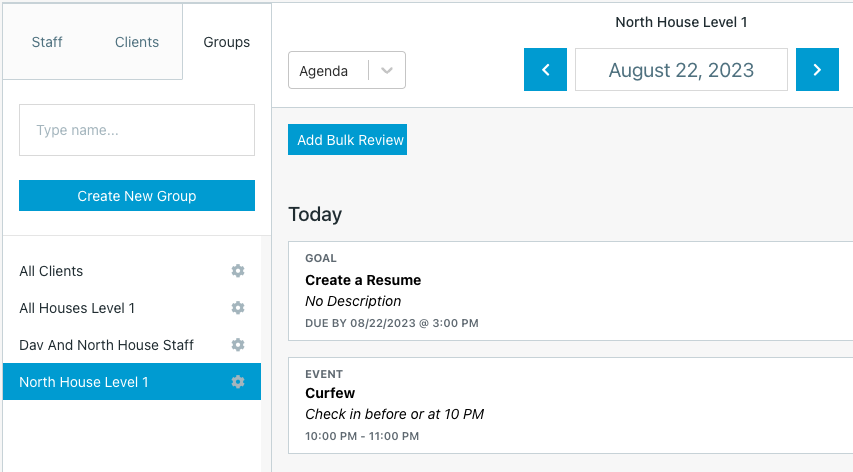Go to next day arrow
This screenshot has width=853, height=472.
[817, 70]
